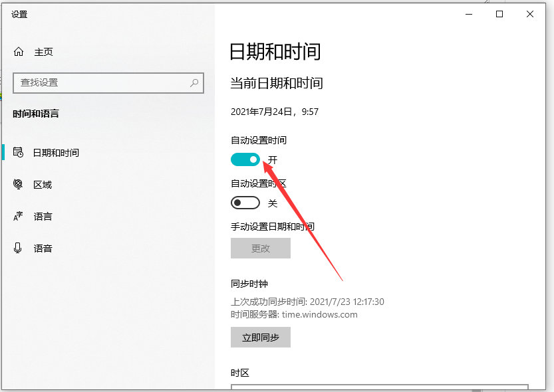554x392 pixels.
Task: Go back to the Settings 主页 link
Action: click(x=37, y=51)
